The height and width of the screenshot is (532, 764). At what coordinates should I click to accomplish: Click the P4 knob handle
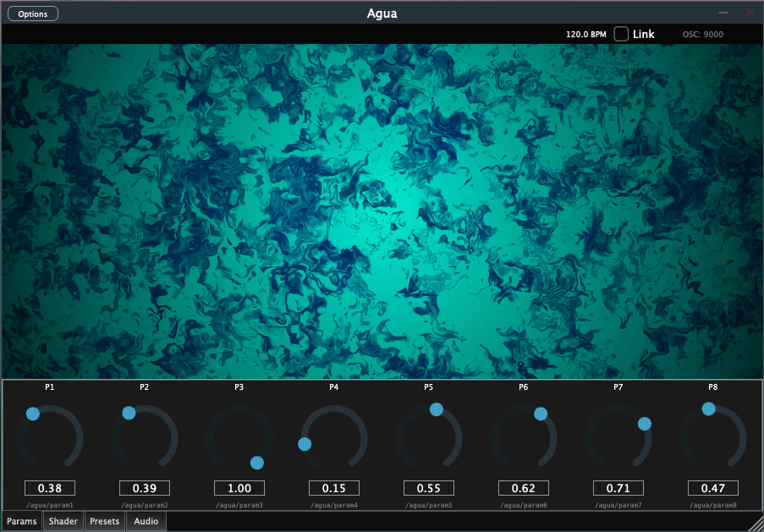[305, 444]
